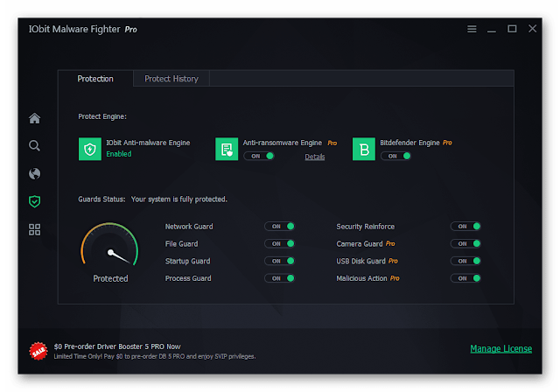Click the Pro badge beside Anti-ransomware Engine
This screenshot has height=392, width=560.
(332, 143)
